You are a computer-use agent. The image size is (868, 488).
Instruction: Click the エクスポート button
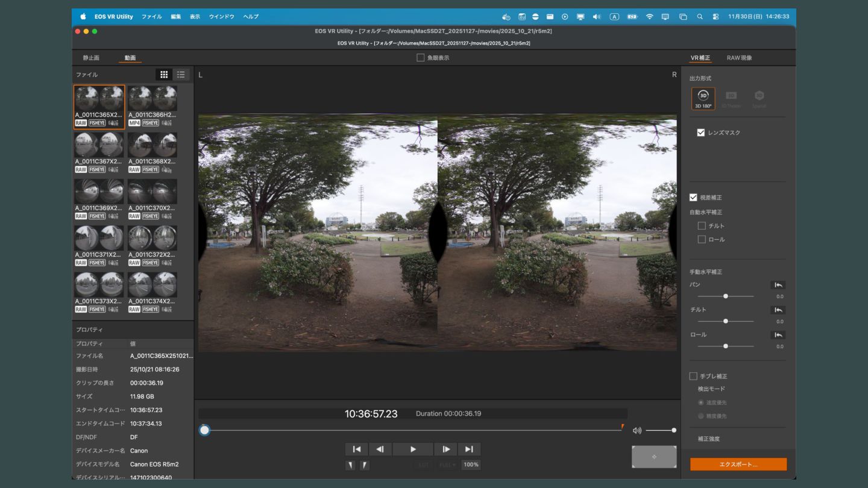point(738,465)
